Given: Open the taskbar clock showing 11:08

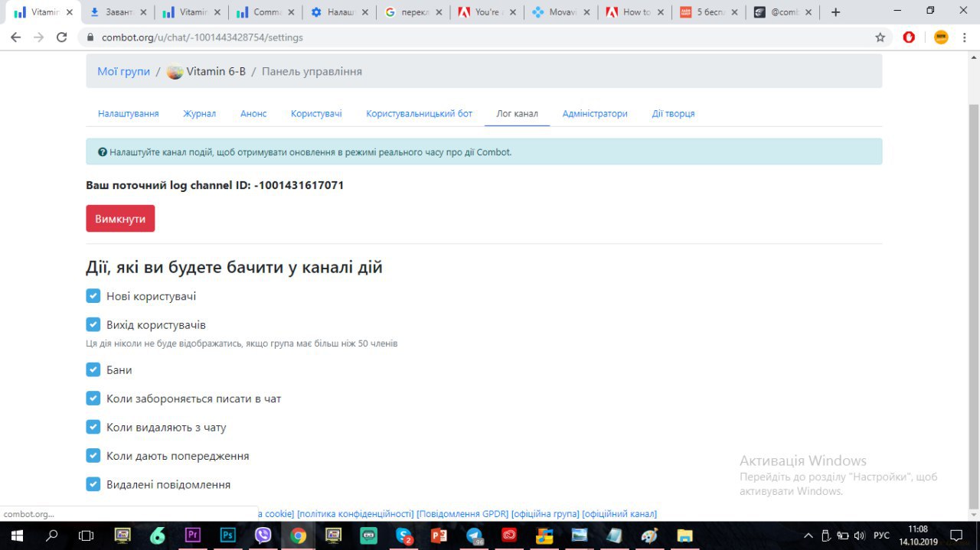Looking at the screenshot, I should coord(917,535).
